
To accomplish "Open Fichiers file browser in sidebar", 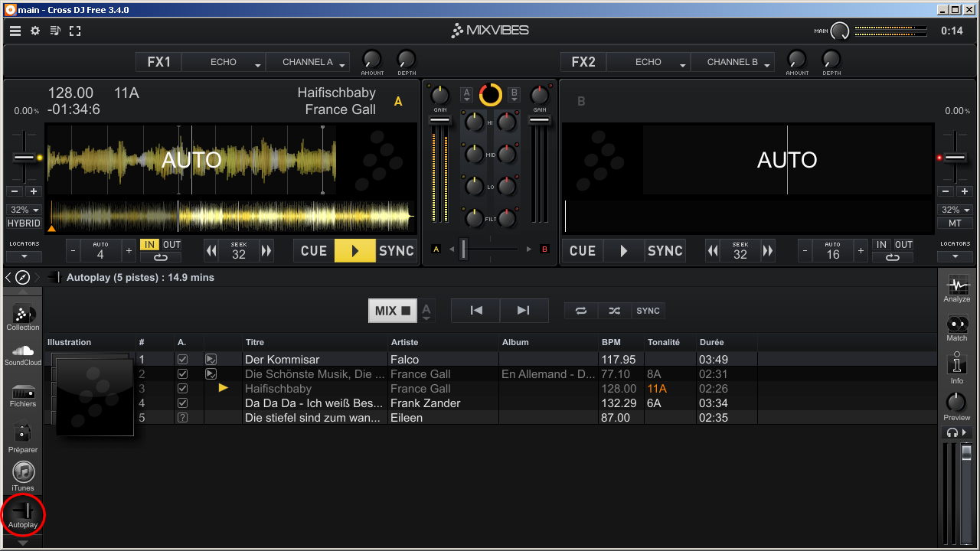I will [23, 396].
